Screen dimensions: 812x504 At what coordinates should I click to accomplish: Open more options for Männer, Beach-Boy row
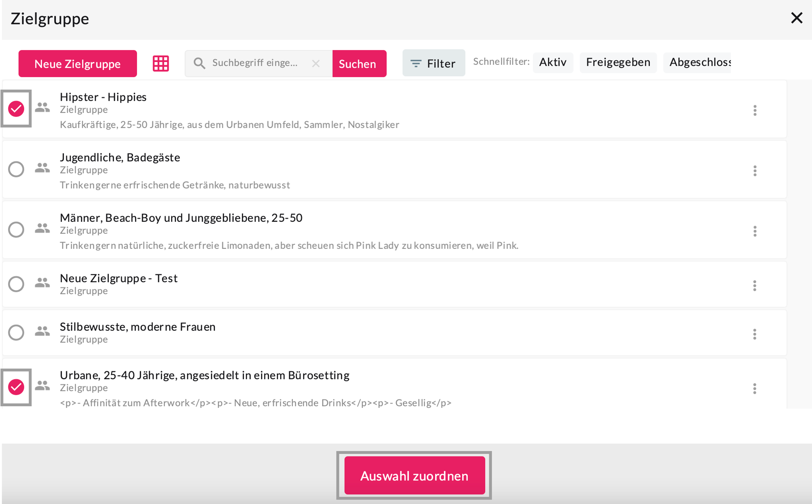pyautogui.click(x=755, y=231)
